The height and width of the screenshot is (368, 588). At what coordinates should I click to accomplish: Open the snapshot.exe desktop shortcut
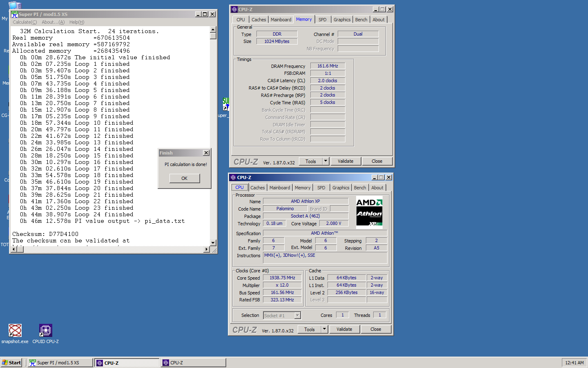[x=15, y=334]
